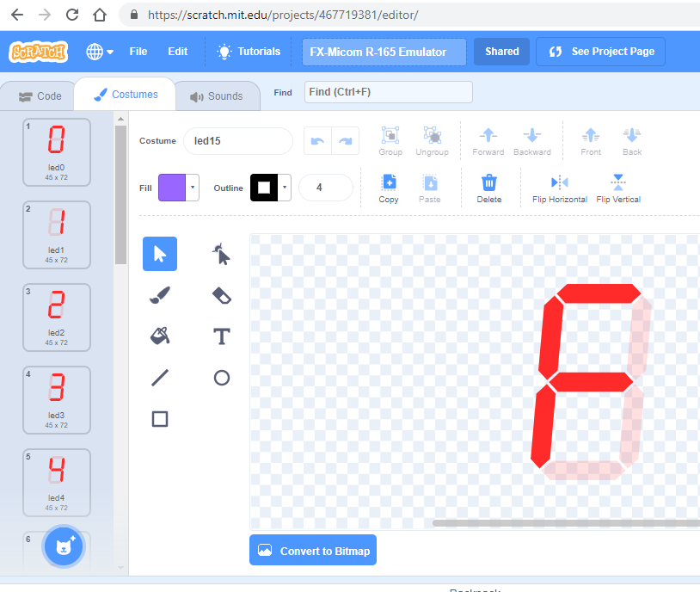Viewport: 700px width, 592px height.
Task: Undo the last costume edit
Action: tap(317, 141)
